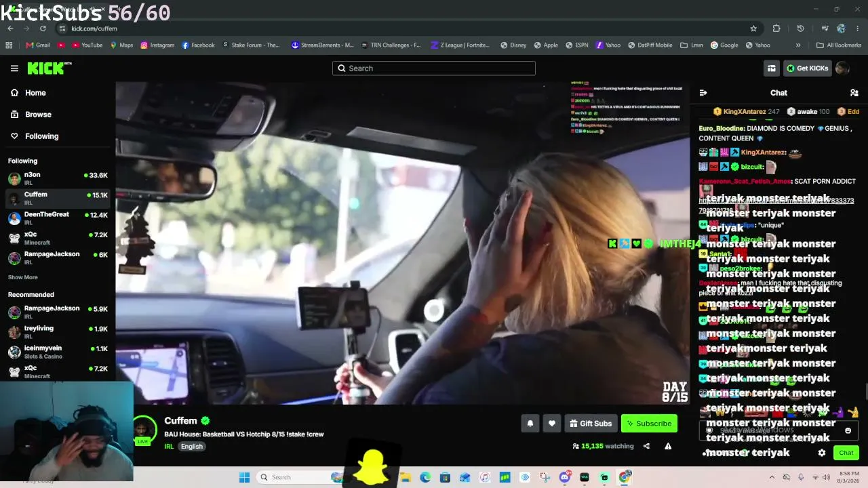Go back with the browser back arrow
868x488 pixels.
click(x=10, y=28)
